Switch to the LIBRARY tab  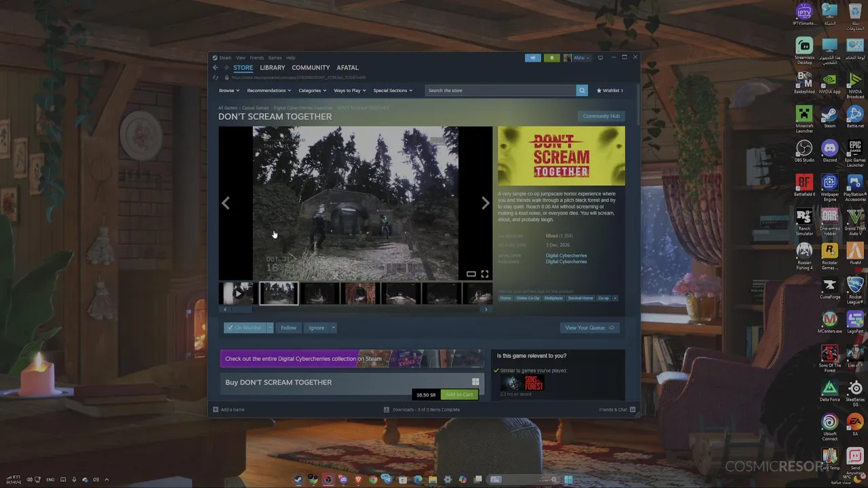click(272, 67)
